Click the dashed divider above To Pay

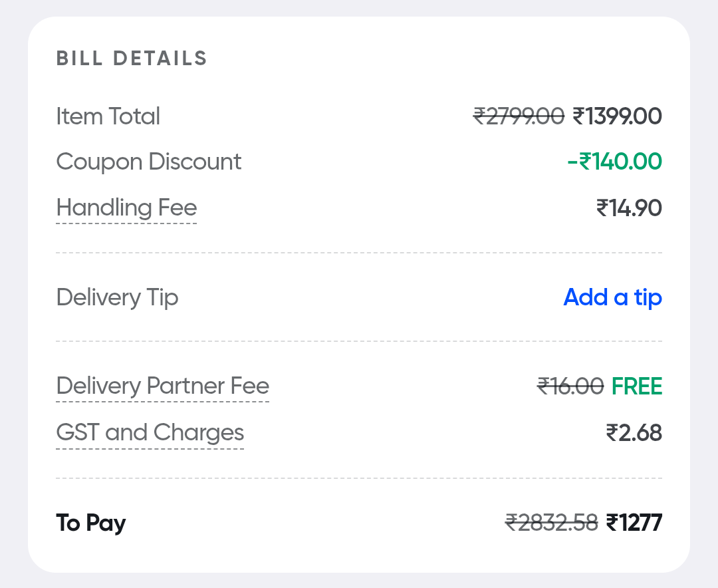coord(359,478)
